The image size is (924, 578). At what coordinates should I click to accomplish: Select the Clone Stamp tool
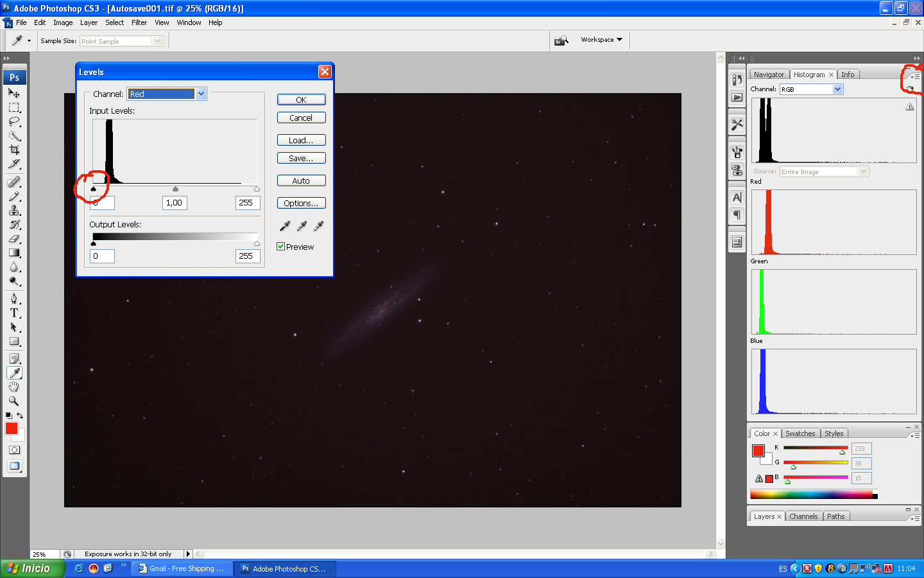pyautogui.click(x=14, y=211)
